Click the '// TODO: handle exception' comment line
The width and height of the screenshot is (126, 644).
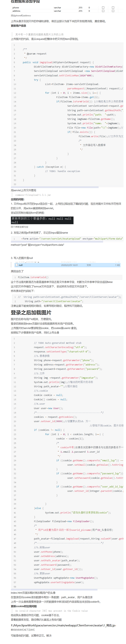(62, 171)
